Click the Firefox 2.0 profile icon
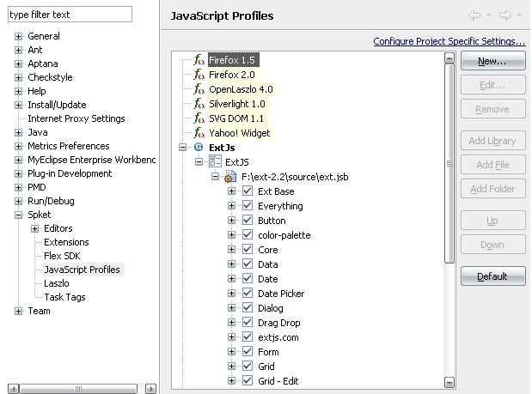The height and width of the screenshot is (394, 532). (199, 75)
